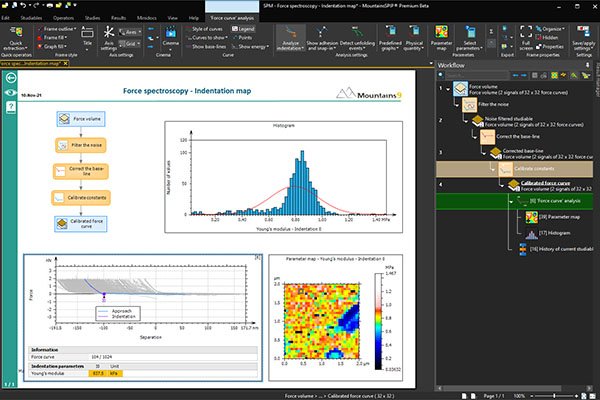The image size is (600, 400).
Task: Open Curves to show dropdown
Action: 207,38
